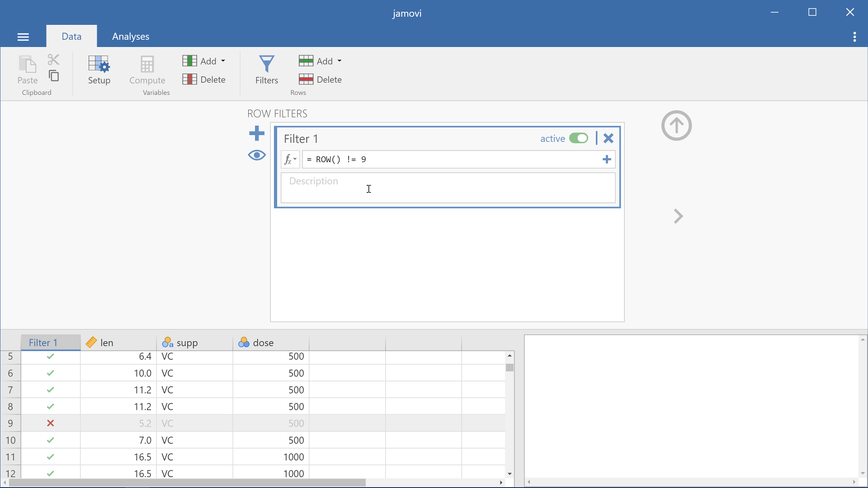Click data grid scroll up arrow

pos(509,356)
